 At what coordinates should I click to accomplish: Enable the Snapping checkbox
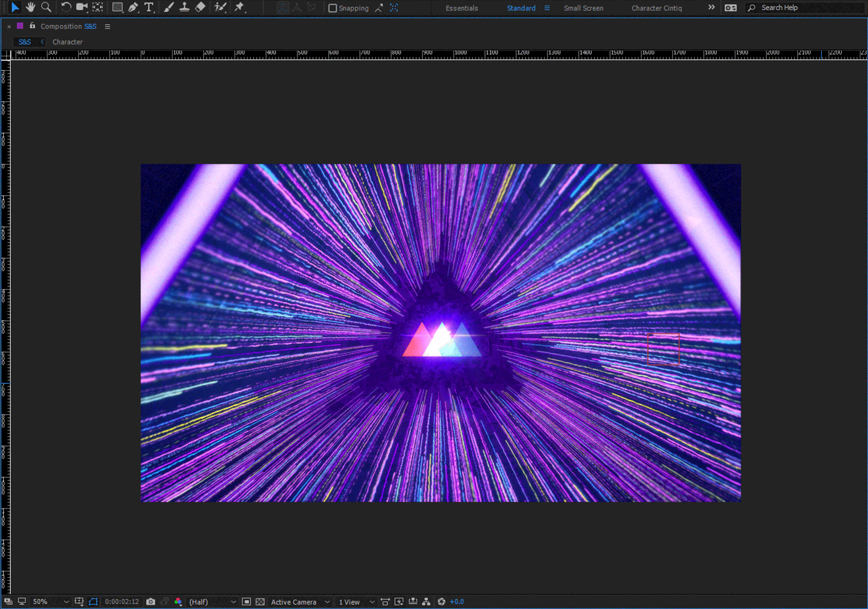(332, 8)
